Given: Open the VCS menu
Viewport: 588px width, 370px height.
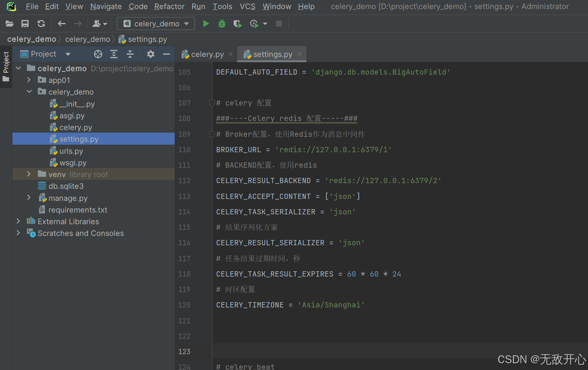Looking at the screenshot, I should pyautogui.click(x=247, y=6).
